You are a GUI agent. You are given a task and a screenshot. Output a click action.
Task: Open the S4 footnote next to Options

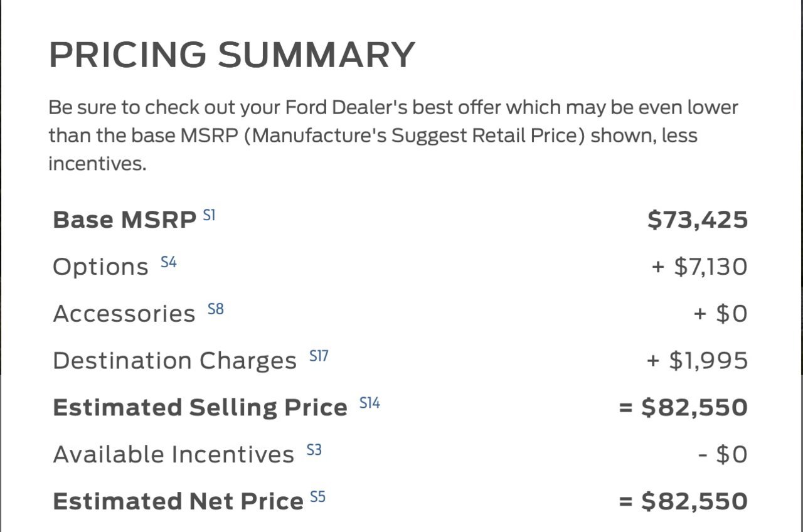coord(169,262)
